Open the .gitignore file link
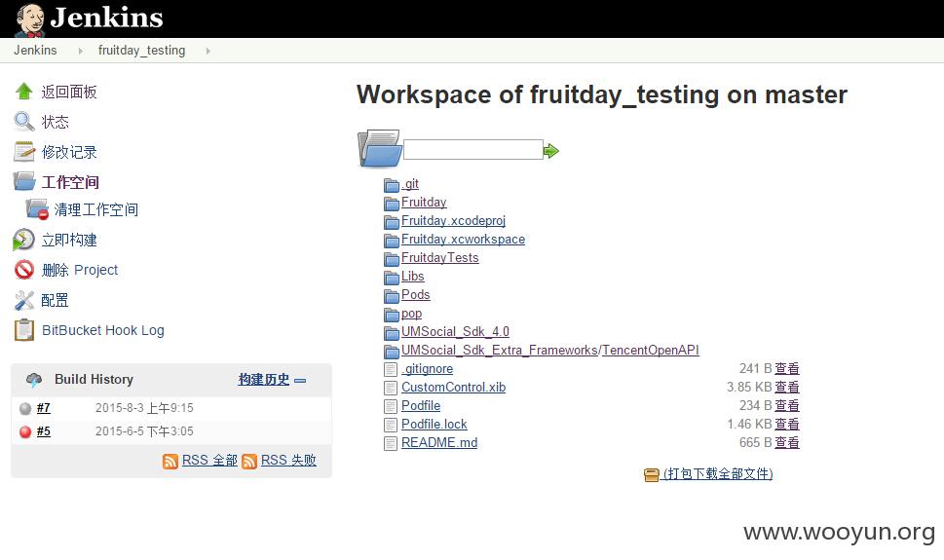Screen dimensions: 944x560 pyautogui.click(x=428, y=368)
